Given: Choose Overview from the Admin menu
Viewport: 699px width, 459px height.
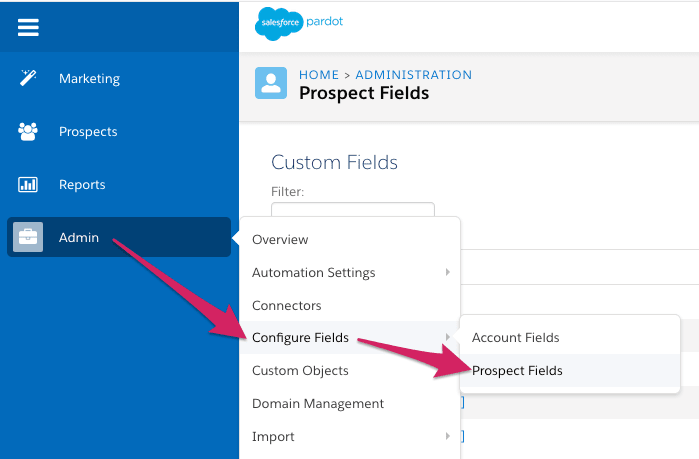Looking at the screenshot, I should pos(350,239).
